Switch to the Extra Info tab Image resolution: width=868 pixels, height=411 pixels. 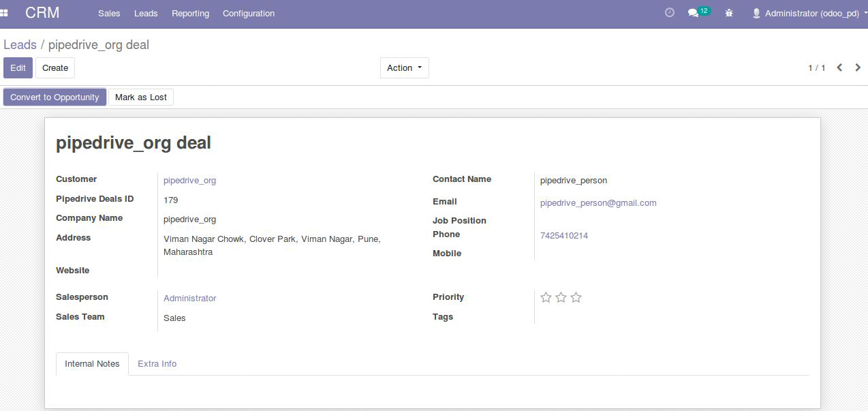[157, 363]
